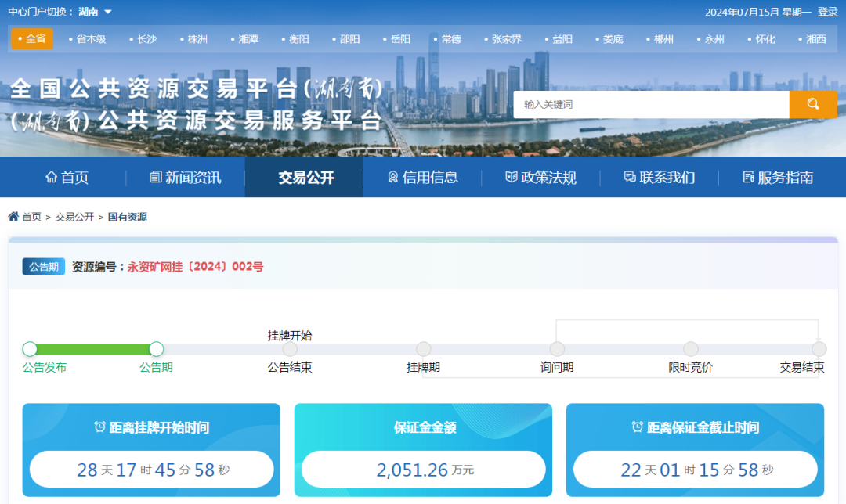Viewport: 846px width, 504px height.
Task: Click in the 输入关键词 search field
Action: click(x=650, y=104)
